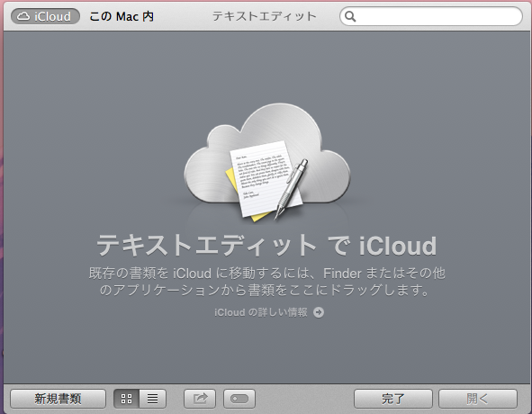This screenshot has width=532, height=414.
Task: Click inside the search field
Action: [431, 16]
